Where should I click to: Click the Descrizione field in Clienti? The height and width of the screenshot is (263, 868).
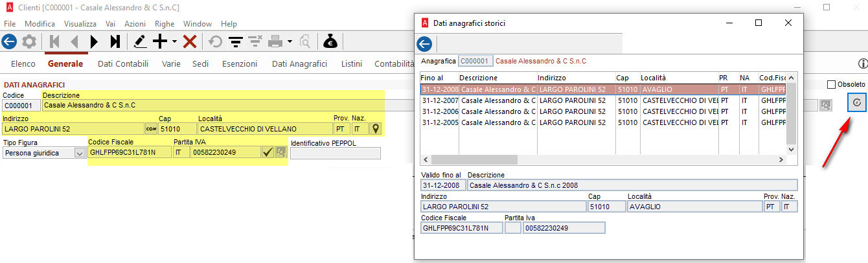[212, 106]
